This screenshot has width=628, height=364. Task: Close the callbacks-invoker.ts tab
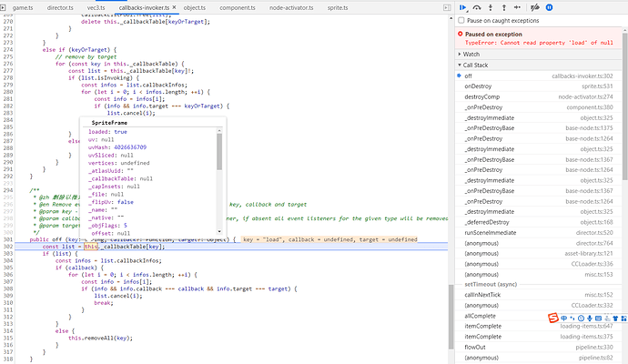pos(174,7)
